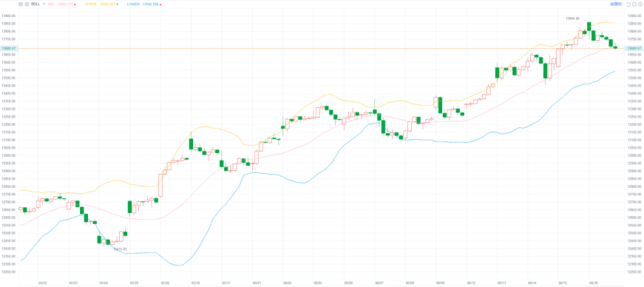The height and width of the screenshot is (287, 644).
Task: Open the BOLL indicator dropdown arrow
Action: click(x=44, y=4)
